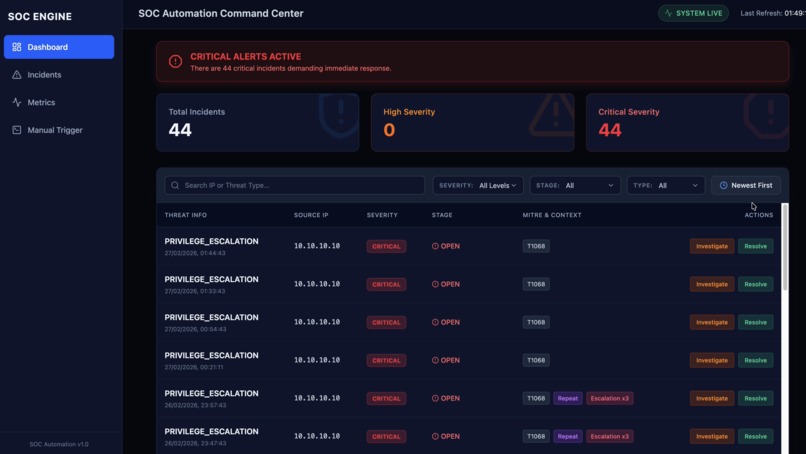Viewport: 806px width, 454px height.
Task: Resolve the incident from 23:47:43
Action: tap(756, 437)
